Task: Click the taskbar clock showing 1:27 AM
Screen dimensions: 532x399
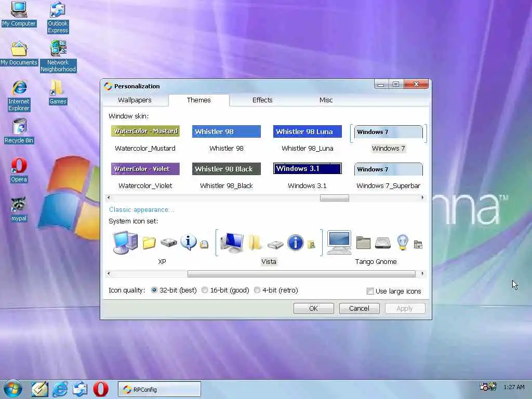Action: (x=514, y=387)
